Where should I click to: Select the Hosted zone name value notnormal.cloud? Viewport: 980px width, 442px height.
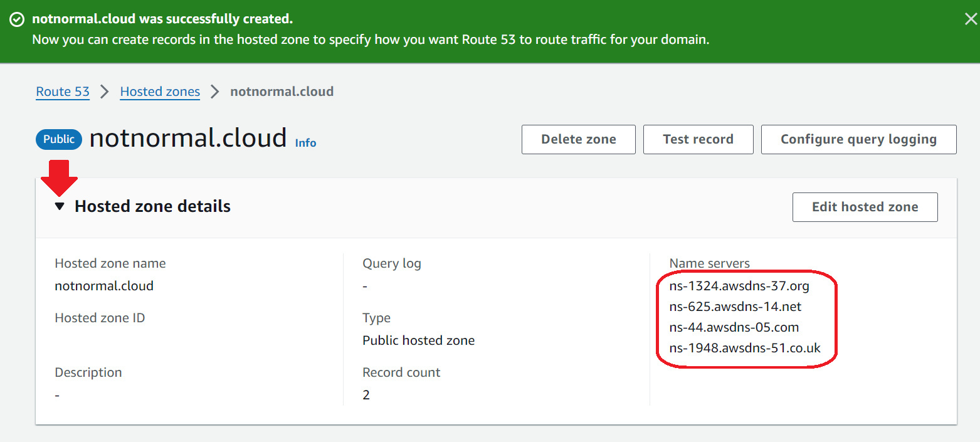[104, 285]
